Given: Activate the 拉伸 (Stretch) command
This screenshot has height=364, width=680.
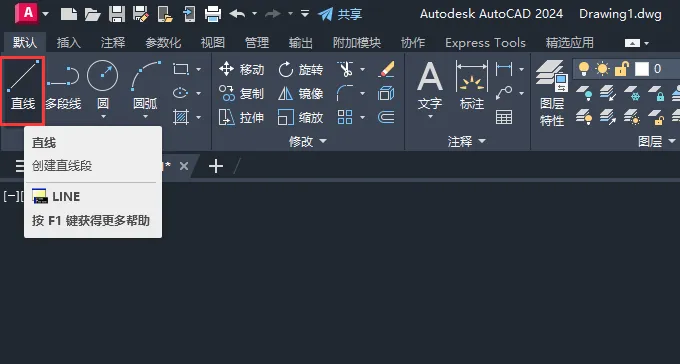Looking at the screenshot, I should [x=241, y=117].
